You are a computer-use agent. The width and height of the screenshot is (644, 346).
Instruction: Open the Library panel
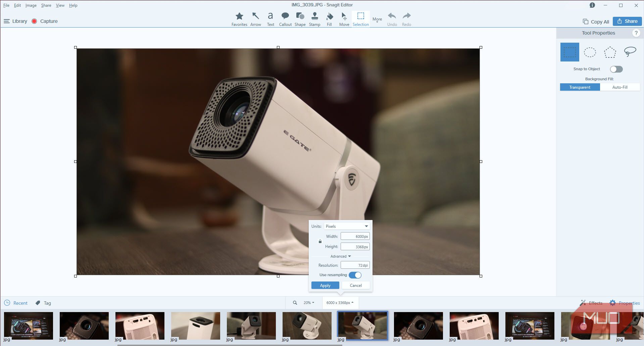[15, 21]
